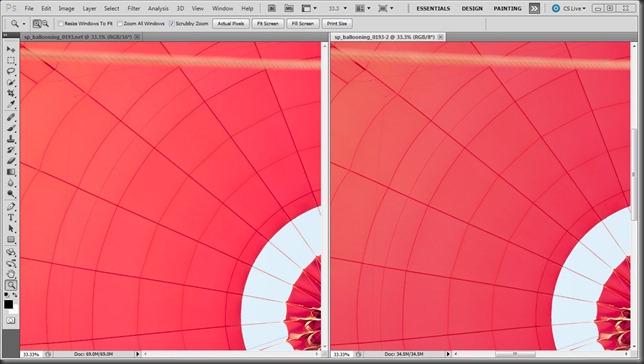Enable Zoom All Windows checkbox

(x=120, y=24)
